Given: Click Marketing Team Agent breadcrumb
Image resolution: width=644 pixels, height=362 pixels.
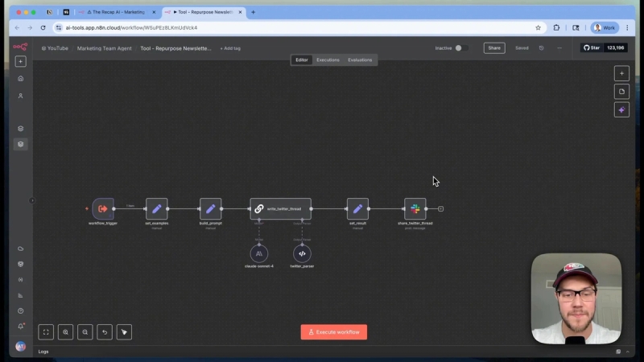Looking at the screenshot, I should (105, 48).
